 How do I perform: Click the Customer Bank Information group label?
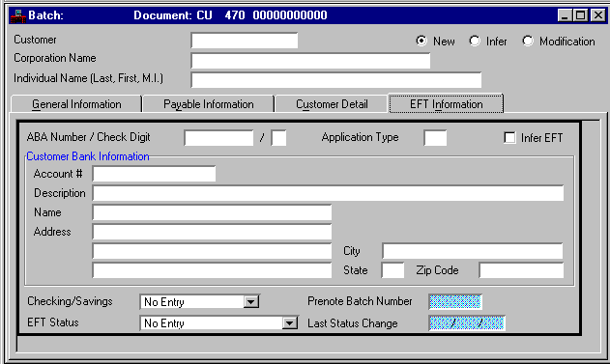tap(88, 156)
